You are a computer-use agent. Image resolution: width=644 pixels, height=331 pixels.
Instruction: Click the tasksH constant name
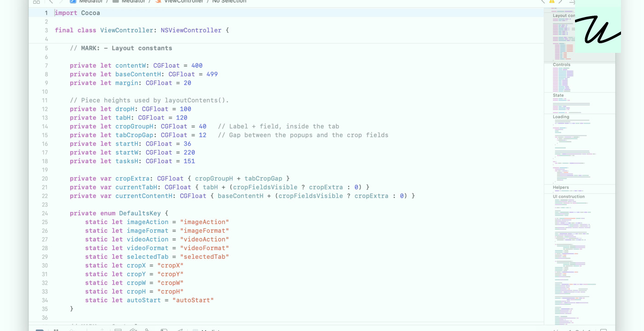(127, 161)
